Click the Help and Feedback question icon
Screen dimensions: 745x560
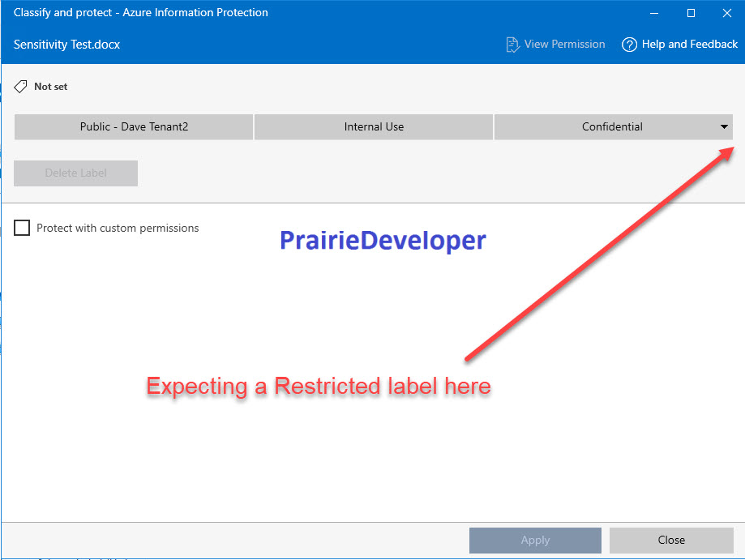629,45
